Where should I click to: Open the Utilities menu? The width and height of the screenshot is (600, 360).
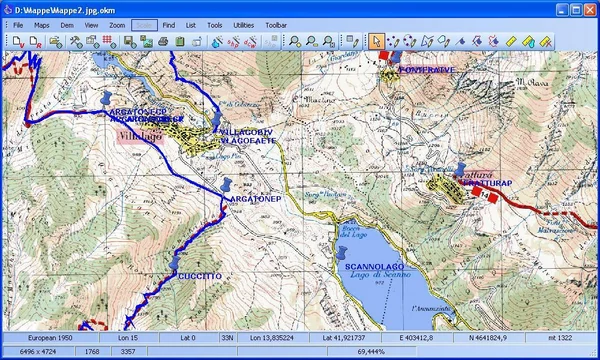(244, 25)
